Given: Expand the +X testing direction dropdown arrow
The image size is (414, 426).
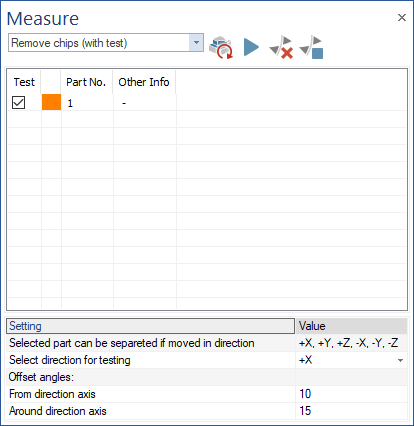Looking at the screenshot, I should [400, 360].
